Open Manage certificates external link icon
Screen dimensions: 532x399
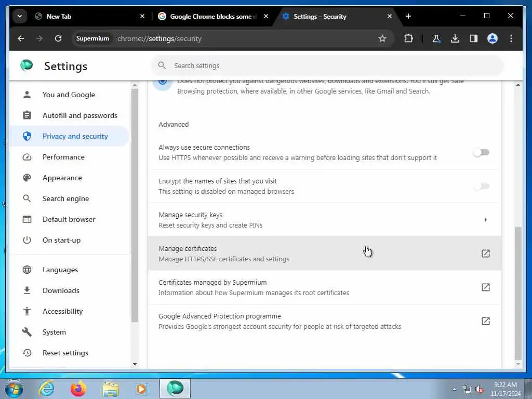click(486, 254)
